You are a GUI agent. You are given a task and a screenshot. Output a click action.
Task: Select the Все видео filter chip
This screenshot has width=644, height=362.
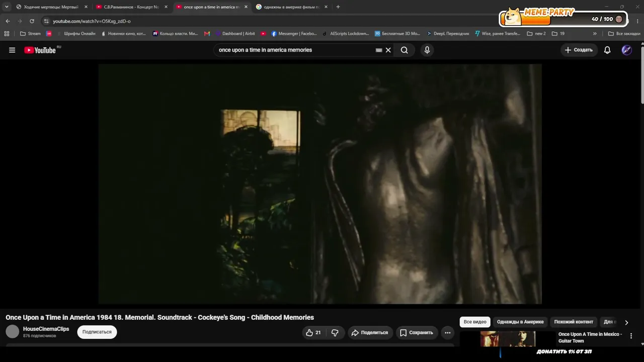point(475,322)
